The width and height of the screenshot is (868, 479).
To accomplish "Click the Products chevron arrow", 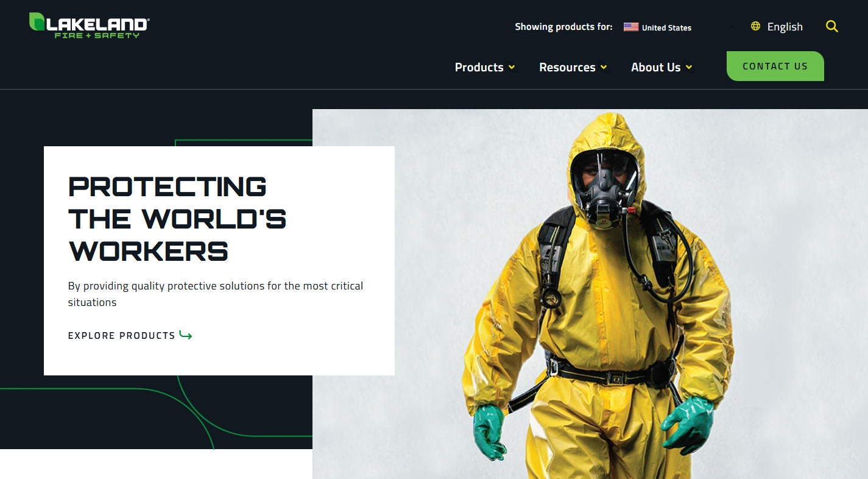I will [512, 68].
